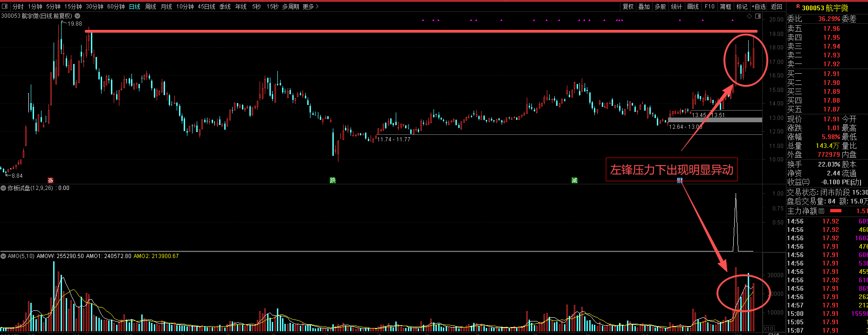The height and width of the screenshot is (335, 868).
Task: Open dropdown next to 航宇微(日线.前复权)
Action: tap(77, 16)
